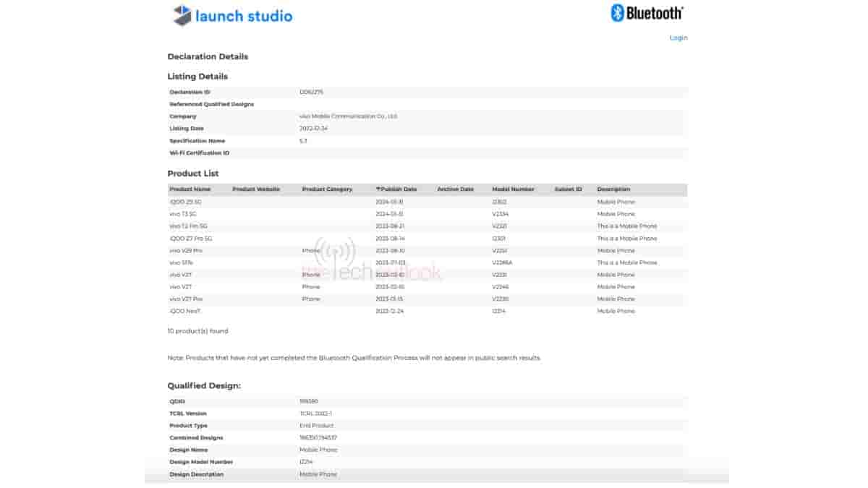Click the launch studio wordmark text
Screen dimensions: 868x488
(x=244, y=16)
